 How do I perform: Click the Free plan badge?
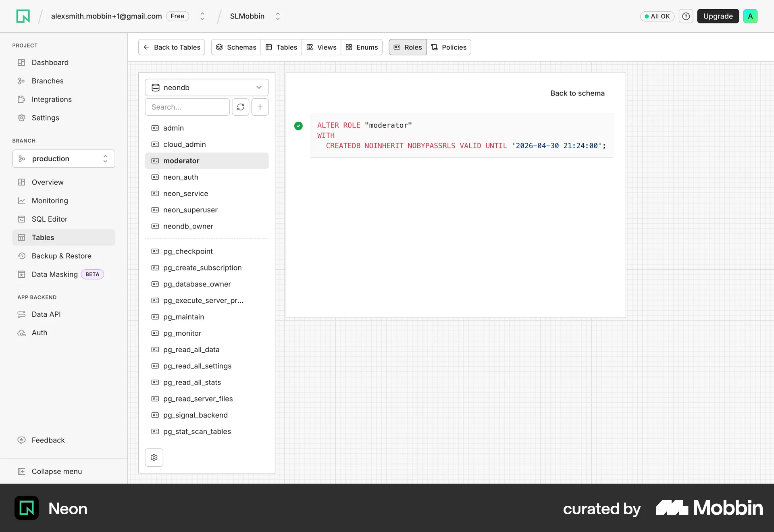click(x=177, y=16)
